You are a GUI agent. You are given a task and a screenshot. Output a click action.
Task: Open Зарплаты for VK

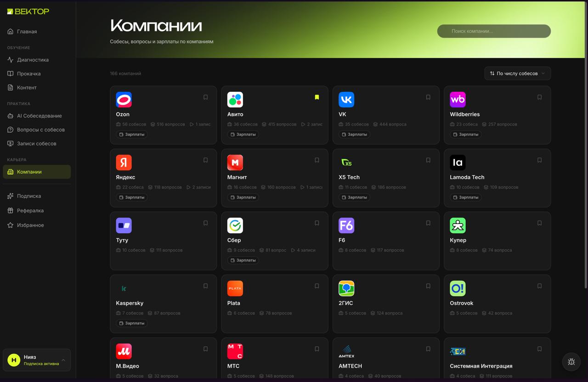[354, 135]
